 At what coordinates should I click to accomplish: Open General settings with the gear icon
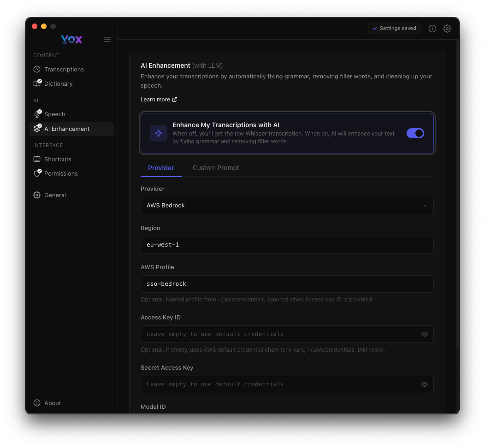[x=37, y=195]
